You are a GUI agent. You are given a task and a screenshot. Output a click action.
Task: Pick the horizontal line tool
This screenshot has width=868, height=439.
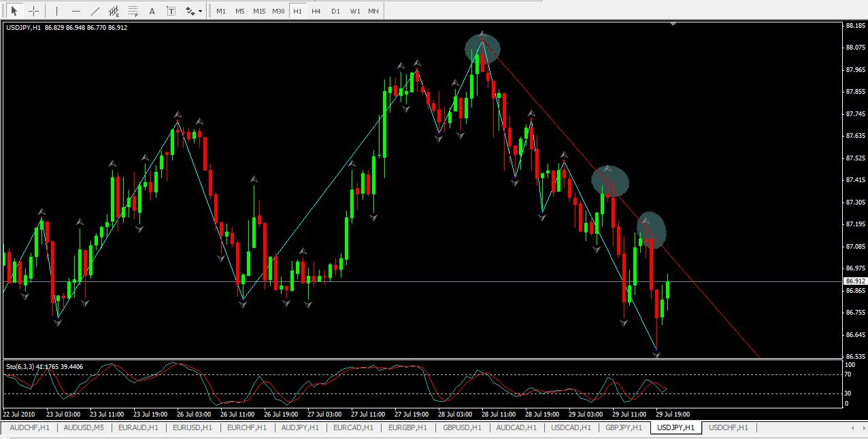76,11
